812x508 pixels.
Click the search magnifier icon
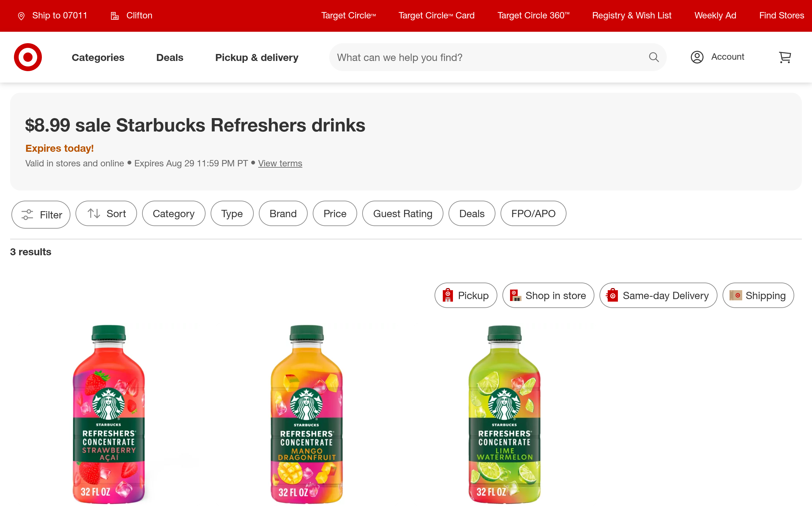654,57
